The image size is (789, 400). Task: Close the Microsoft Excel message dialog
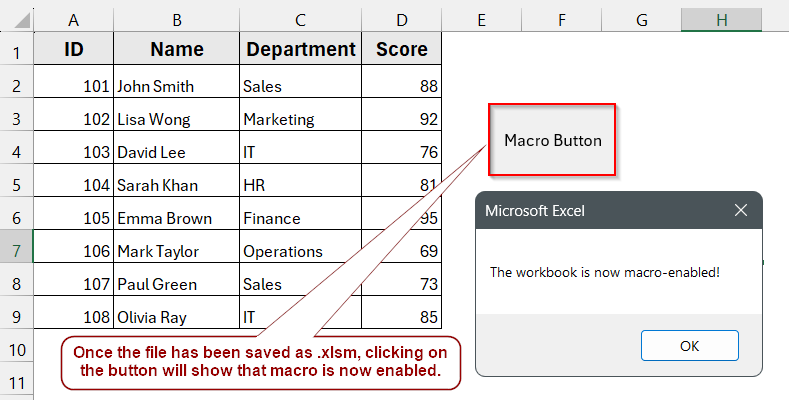[x=741, y=211]
